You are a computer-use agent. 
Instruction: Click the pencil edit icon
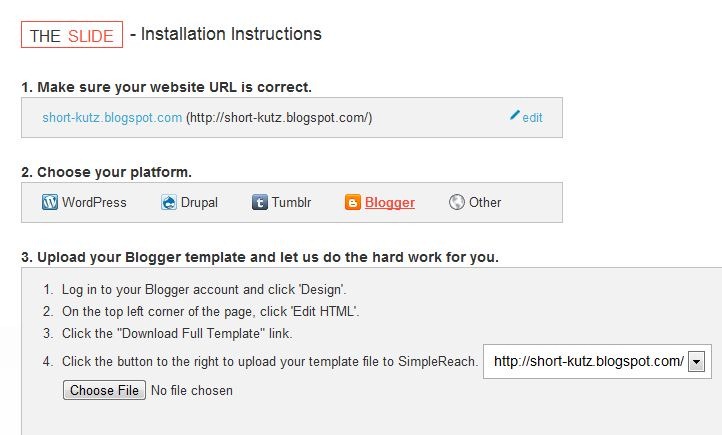514,115
